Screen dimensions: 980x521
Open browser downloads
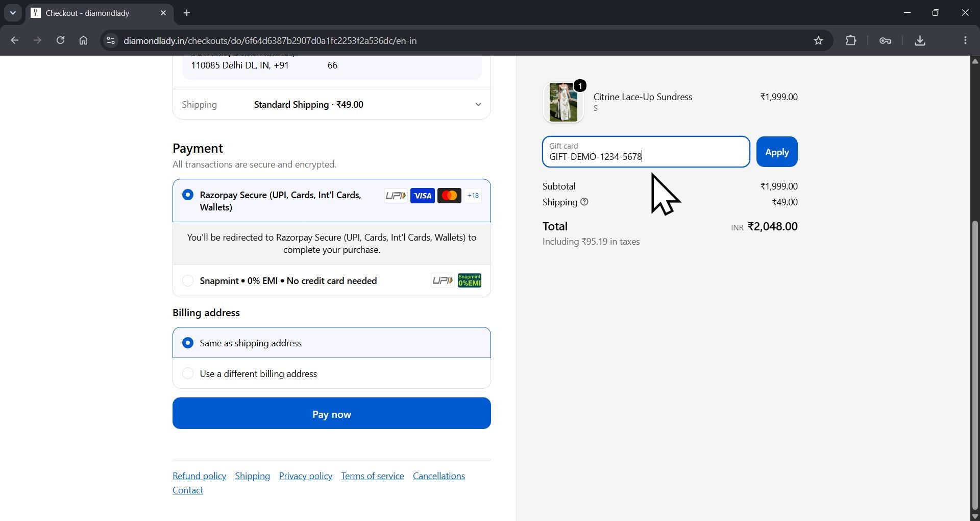(x=920, y=40)
